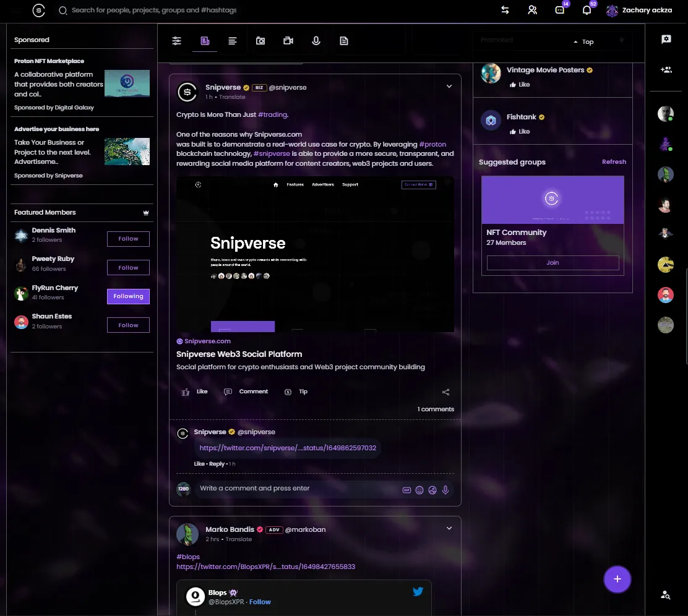Insert GIF in comment box

406,490
